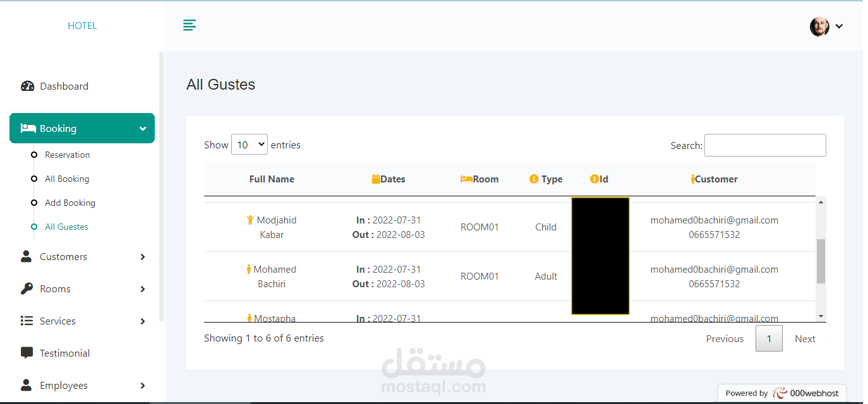Open the profile dropdown arrow next to avatar

[839, 27]
